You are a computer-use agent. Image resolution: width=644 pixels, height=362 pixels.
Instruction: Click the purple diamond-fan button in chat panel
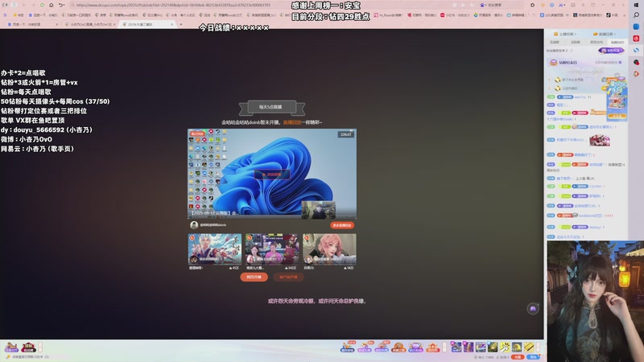[611, 51]
